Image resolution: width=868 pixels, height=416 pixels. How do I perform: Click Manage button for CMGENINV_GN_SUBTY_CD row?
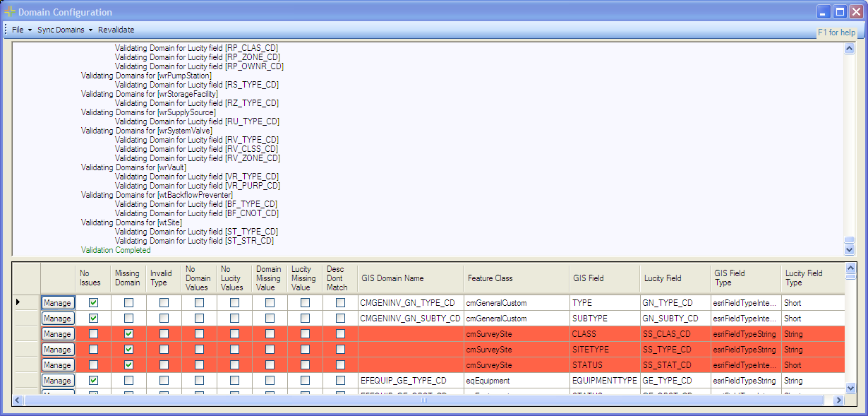58,319
